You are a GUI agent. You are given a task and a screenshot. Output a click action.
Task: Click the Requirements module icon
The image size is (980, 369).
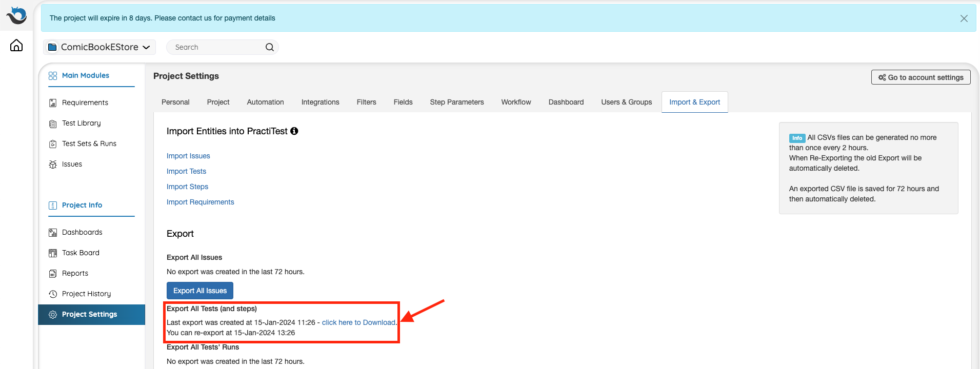pyautogui.click(x=53, y=103)
